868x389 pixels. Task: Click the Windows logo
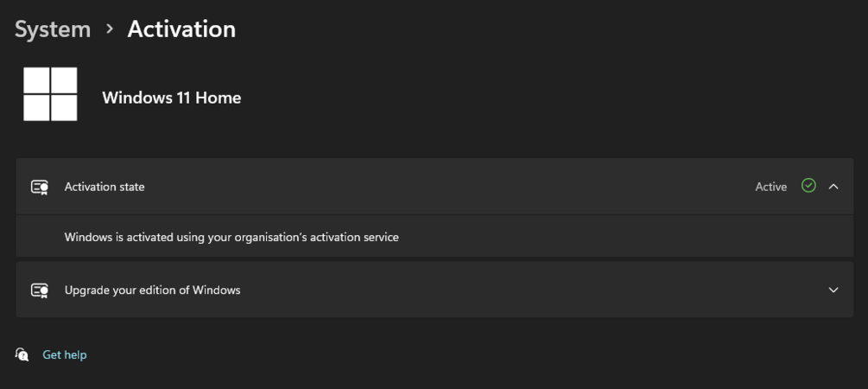[50, 94]
